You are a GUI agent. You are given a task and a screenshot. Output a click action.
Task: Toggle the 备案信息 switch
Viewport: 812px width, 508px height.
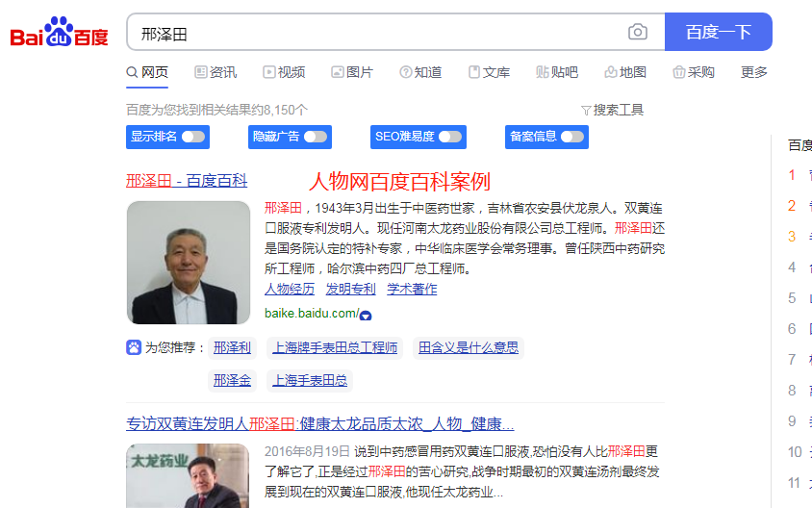572,137
